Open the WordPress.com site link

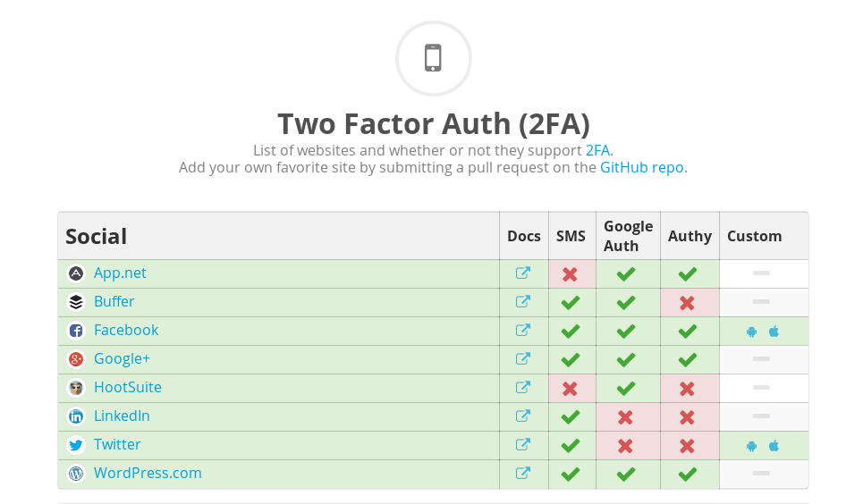148,474
